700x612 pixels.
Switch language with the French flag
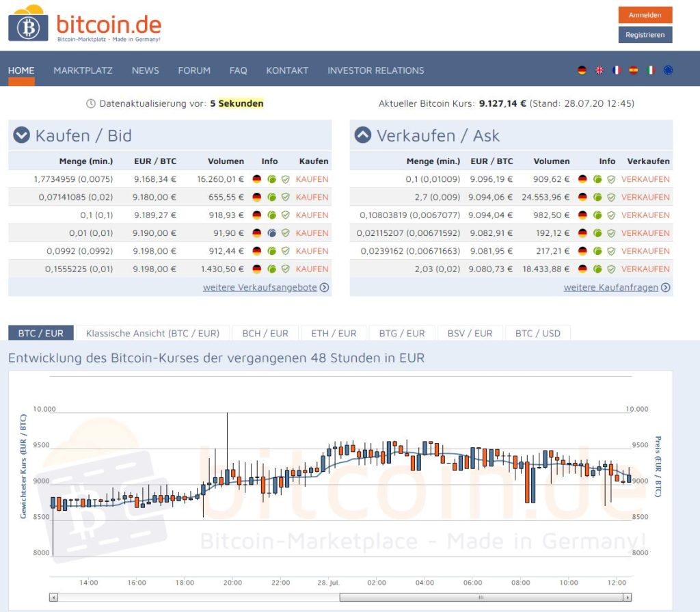617,70
